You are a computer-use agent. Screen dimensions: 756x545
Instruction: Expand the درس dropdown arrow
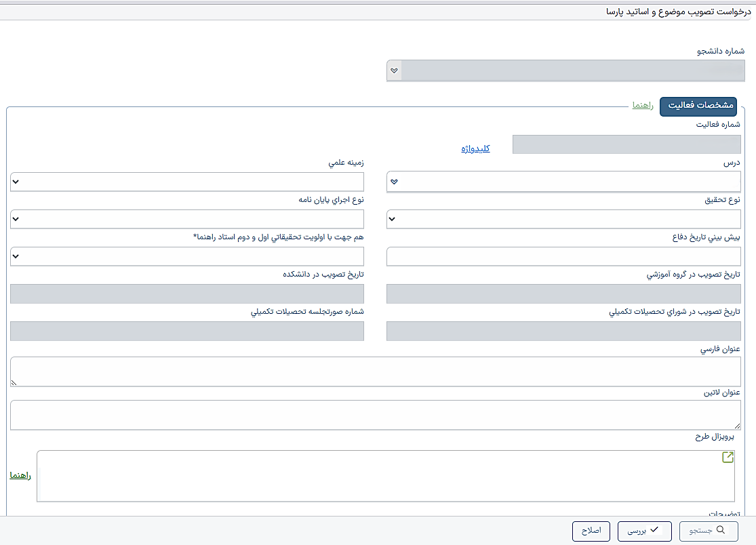tap(394, 182)
